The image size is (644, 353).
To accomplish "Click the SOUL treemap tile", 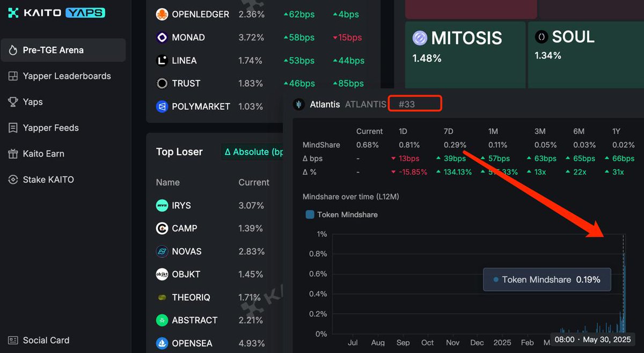I will tap(585, 54).
